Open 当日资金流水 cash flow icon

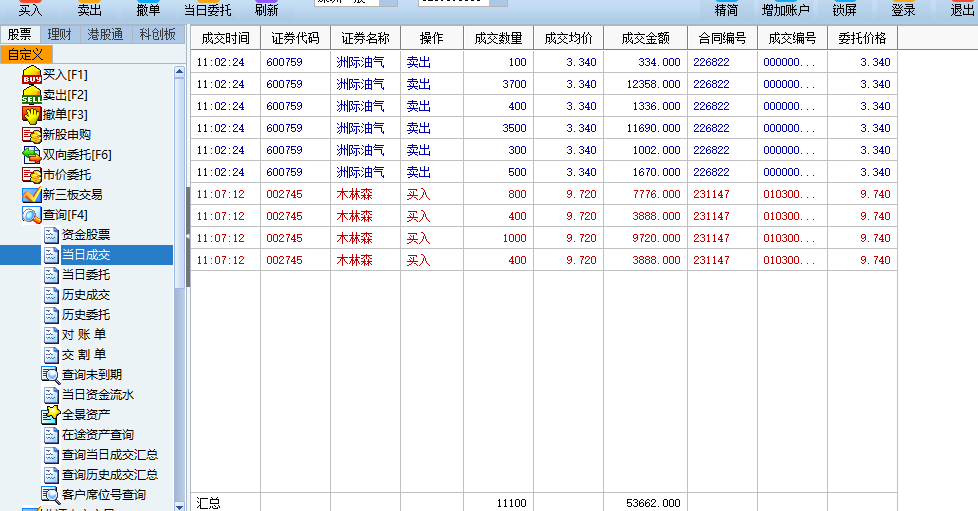click(x=51, y=395)
